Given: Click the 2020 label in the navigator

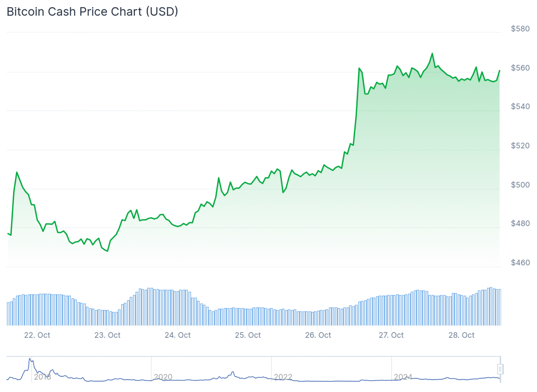Looking at the screenshot, I should click(x=163, y=377).
